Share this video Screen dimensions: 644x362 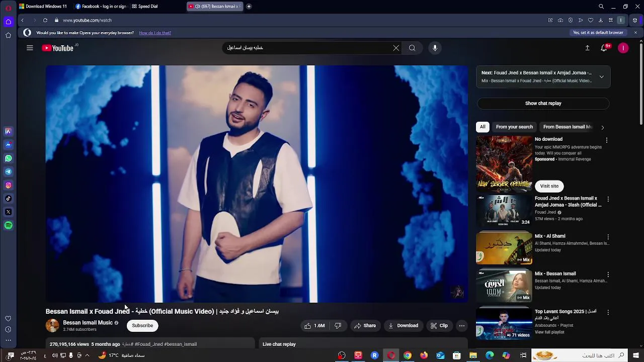[365, 326]
